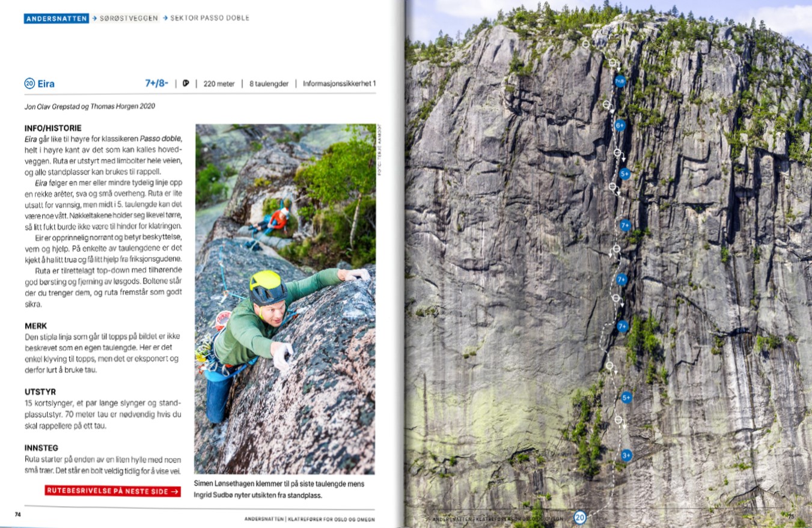Select the circled 20 route start marker
812x528 pixels.
pos(579,517)
